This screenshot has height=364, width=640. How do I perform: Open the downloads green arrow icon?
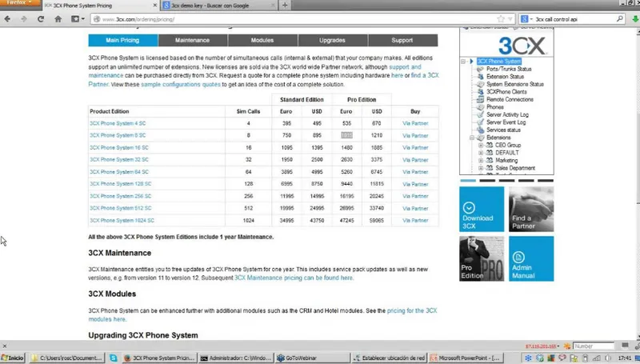pos(635,18)
